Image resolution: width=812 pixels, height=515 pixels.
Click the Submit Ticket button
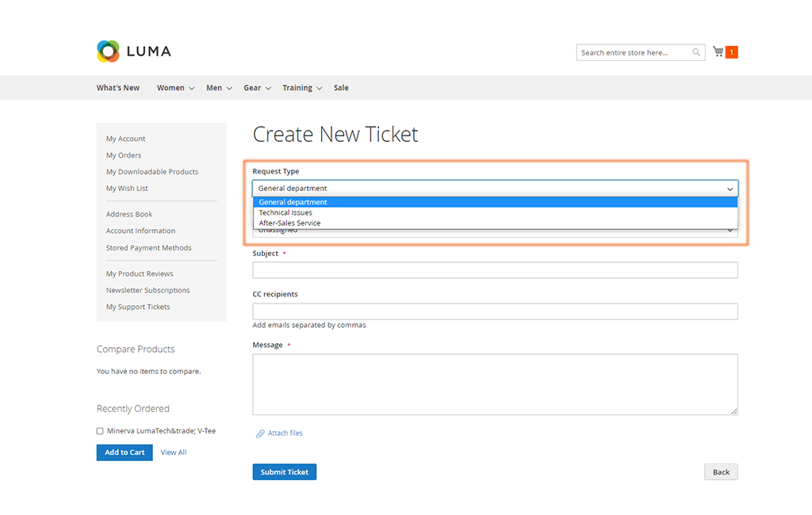[x=285, y=472]
